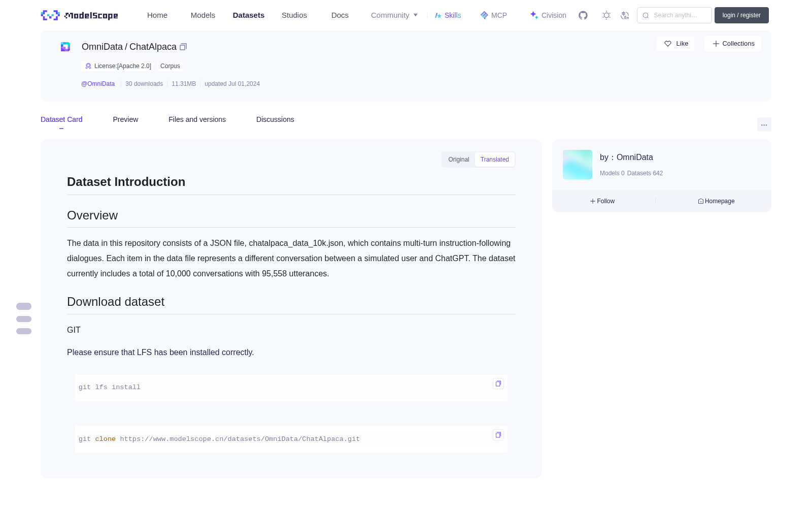
Task: Like this dataset with heart button
Action: coord(675,44)
